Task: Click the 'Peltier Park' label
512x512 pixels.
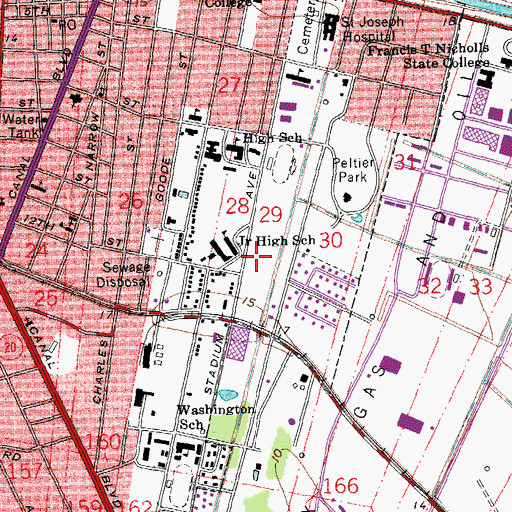Action: pyautogui.click(x=353, y=170)
